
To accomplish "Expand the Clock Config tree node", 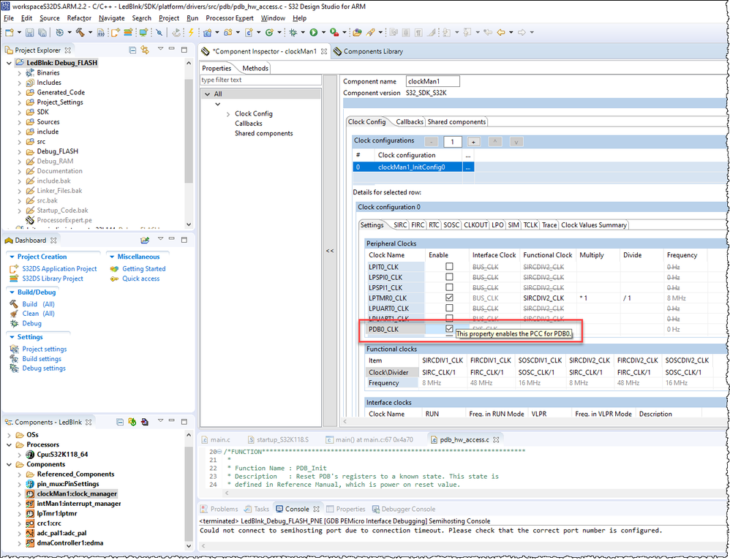I will point(228,114).
